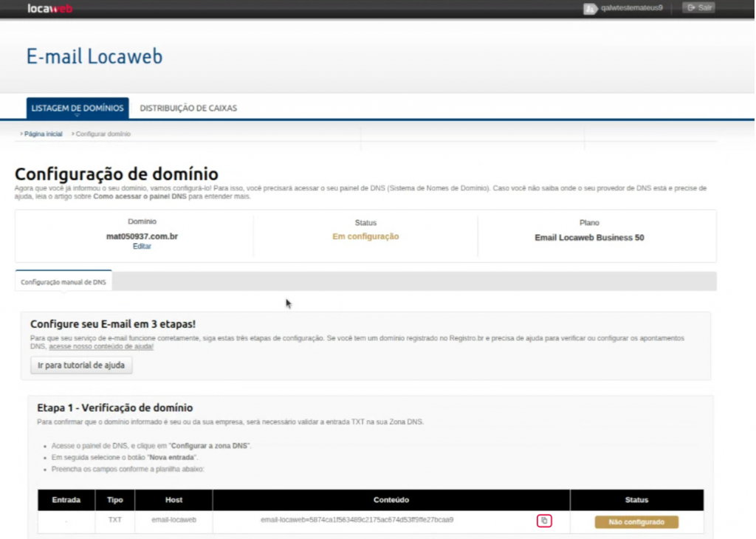Click the Locaweb logo
The width and height of the screenshot is (756, 539).
(x=50, y=8)
